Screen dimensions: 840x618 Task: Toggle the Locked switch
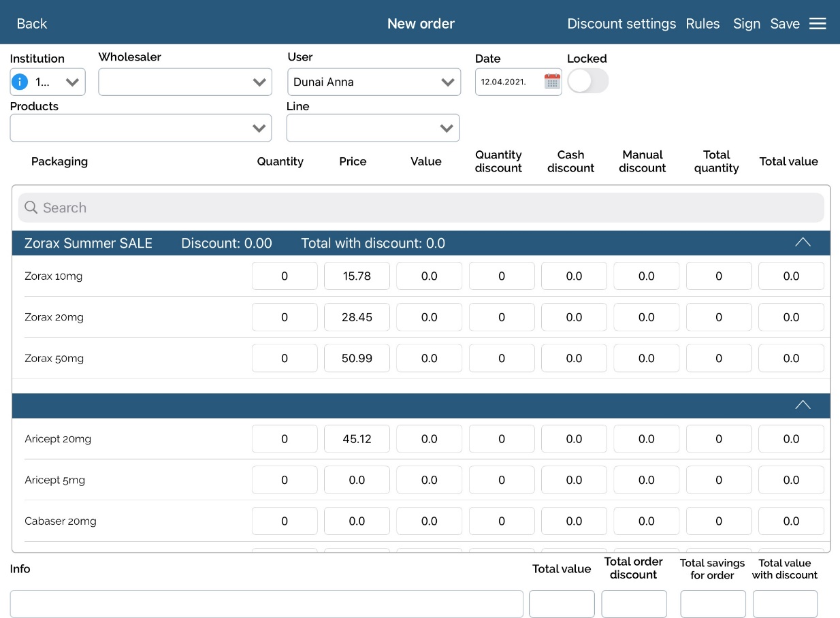tap(587, 82)
